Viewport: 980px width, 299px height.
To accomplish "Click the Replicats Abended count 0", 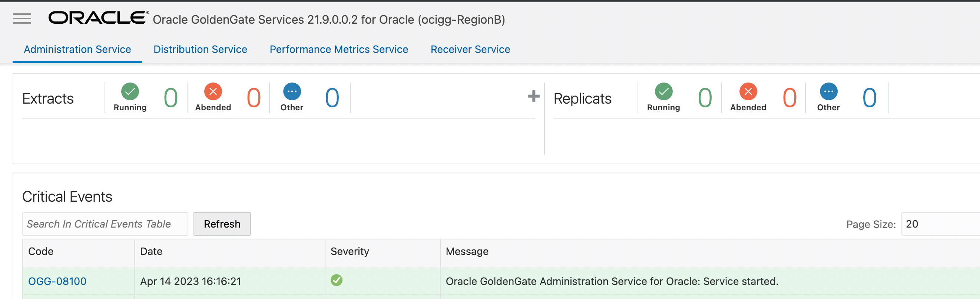I will [x=790, y=98].
